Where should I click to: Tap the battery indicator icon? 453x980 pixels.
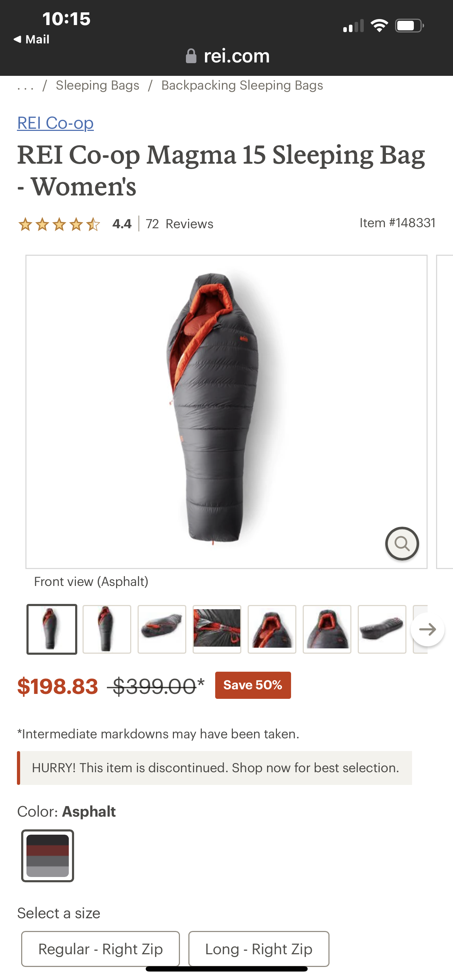[409, 26]
